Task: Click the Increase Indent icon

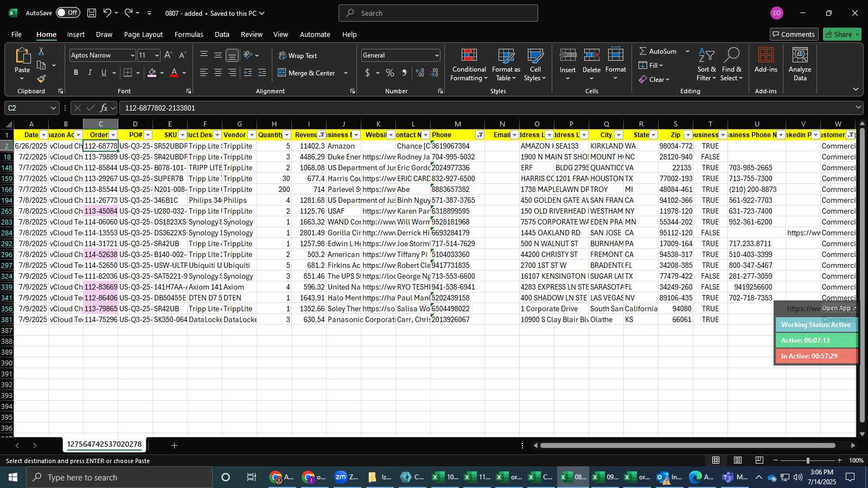Action: [x=262, y=73]
